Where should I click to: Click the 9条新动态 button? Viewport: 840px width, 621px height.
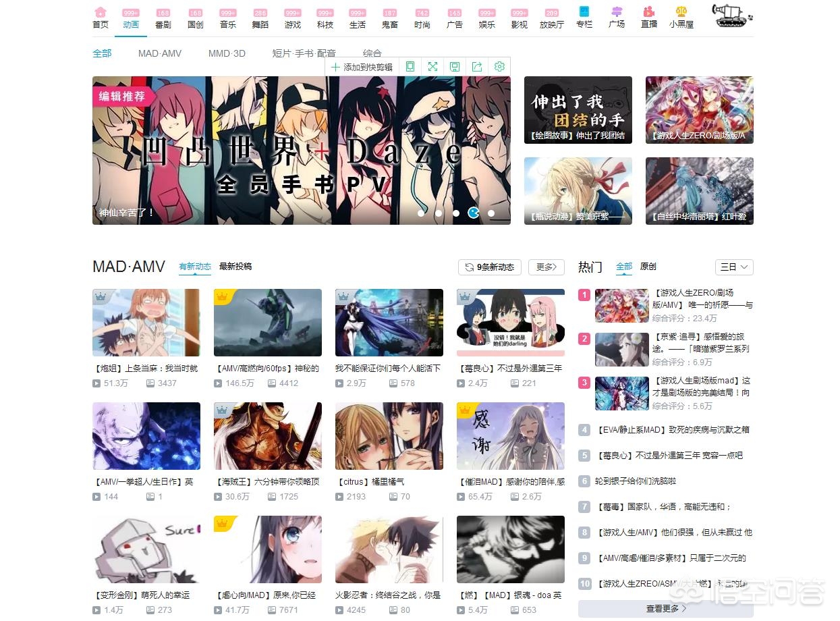[x=490, y=267]
